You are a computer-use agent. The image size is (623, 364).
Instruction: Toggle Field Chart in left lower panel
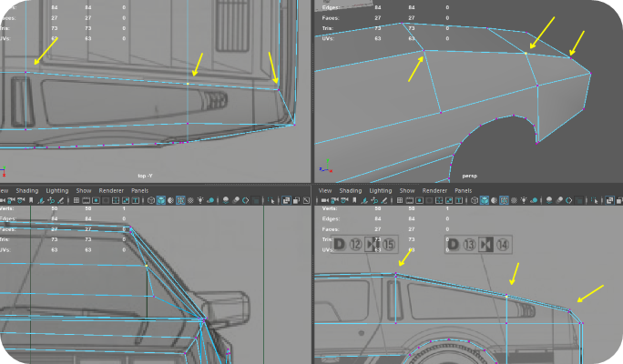click(x=116, y=200)
